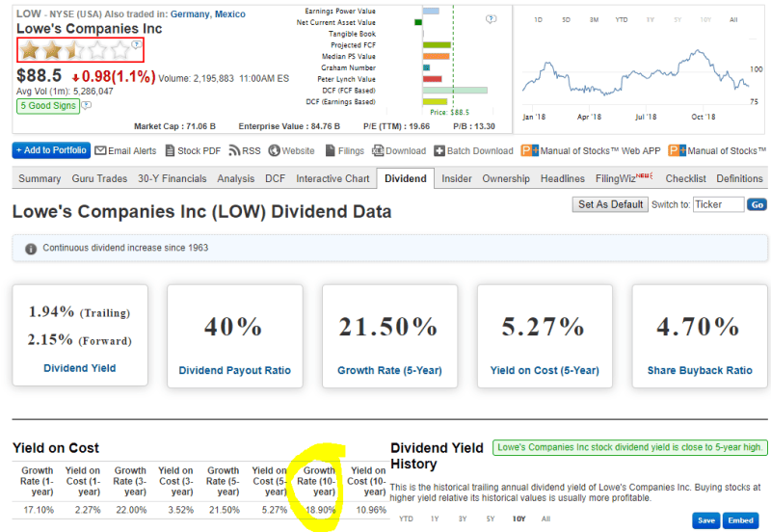Click Continuous dividend increase since 1963 text

[125, 248]
